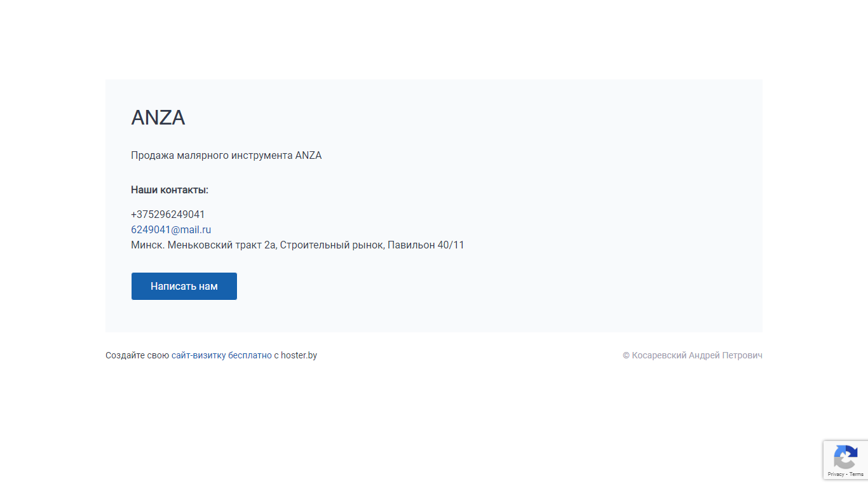
Task: Select phone number +375296249041
Action: click(168, 215)
